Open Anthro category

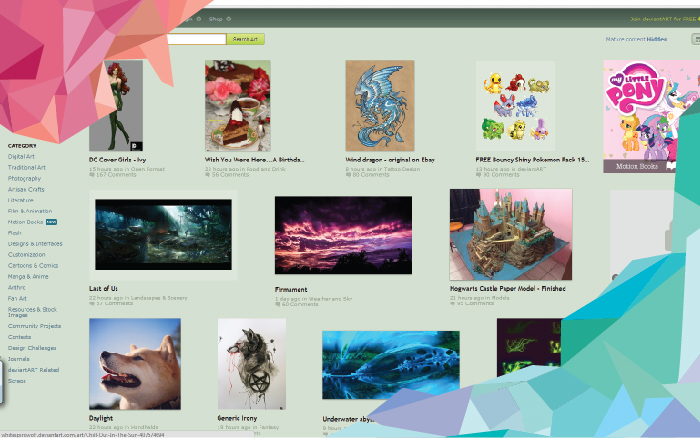pyautogui.click(x=17, y=288)
